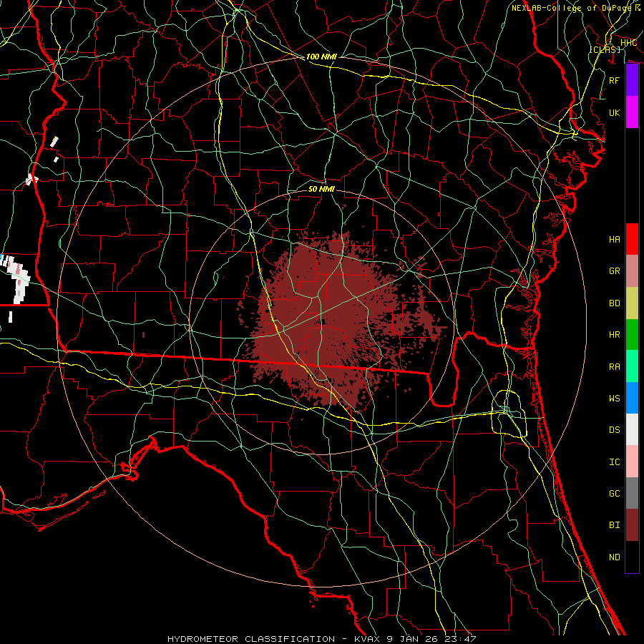Click the "BD" legend label
The width and height of the screenshot is (644, 644).
tap(615, 303)
